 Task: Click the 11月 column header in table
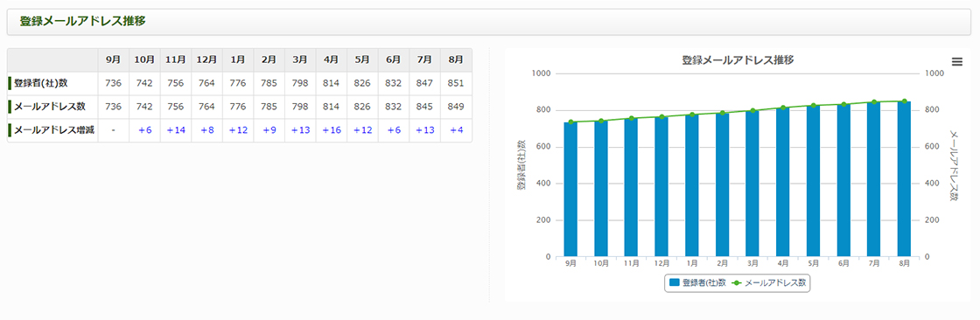tap(176, 60)
